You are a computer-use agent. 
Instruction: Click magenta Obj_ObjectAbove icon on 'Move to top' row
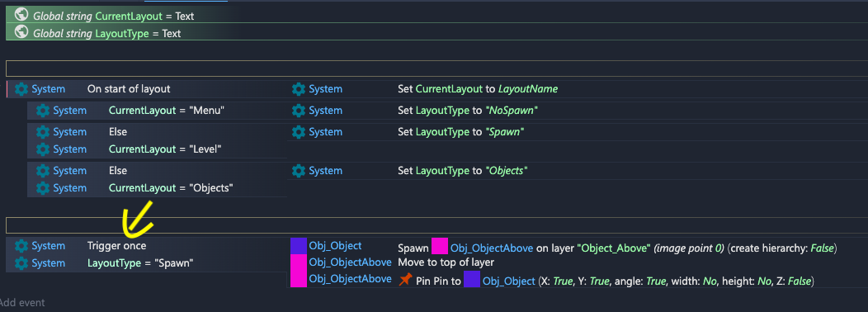tap(299, 262)
